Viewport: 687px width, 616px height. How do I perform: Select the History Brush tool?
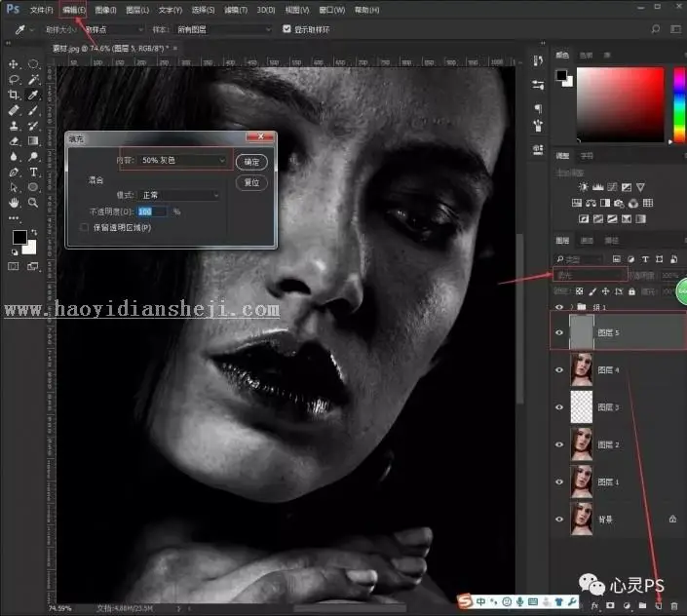coord(33,126)
